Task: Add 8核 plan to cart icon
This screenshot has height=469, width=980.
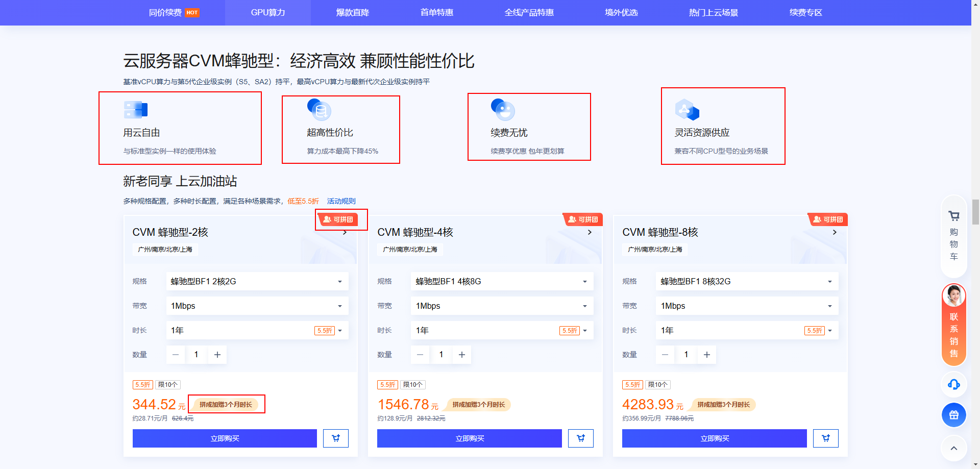Action: click(826, 438)
